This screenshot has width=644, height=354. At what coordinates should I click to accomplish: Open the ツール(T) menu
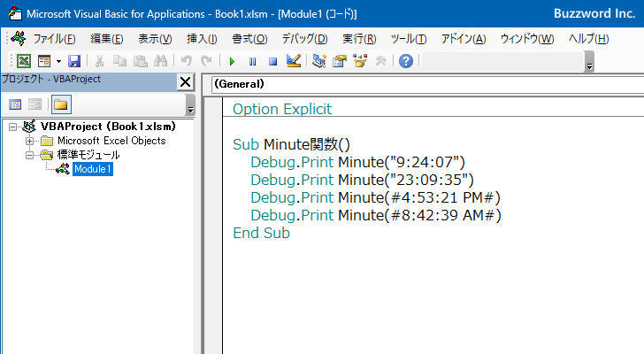pos(409,39)
